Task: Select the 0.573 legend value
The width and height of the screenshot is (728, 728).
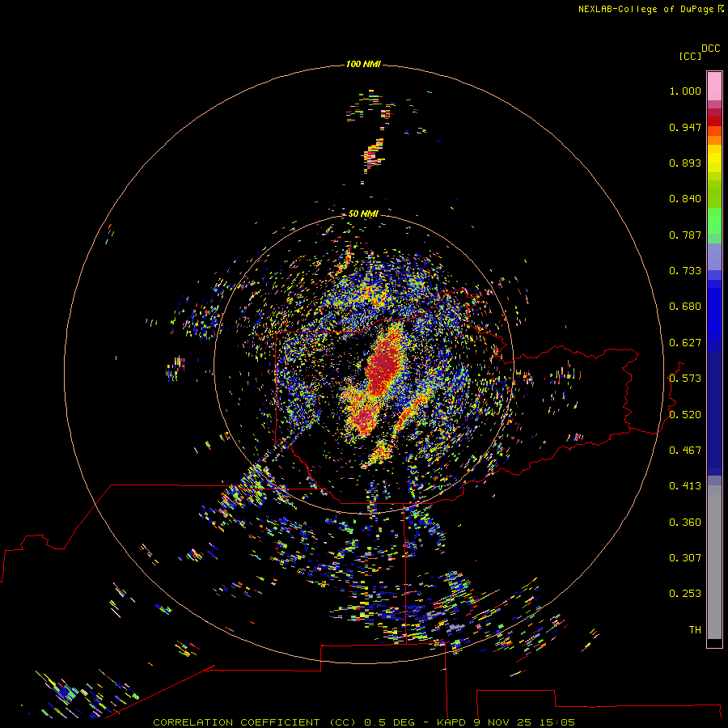Action: tap(685, 379)
